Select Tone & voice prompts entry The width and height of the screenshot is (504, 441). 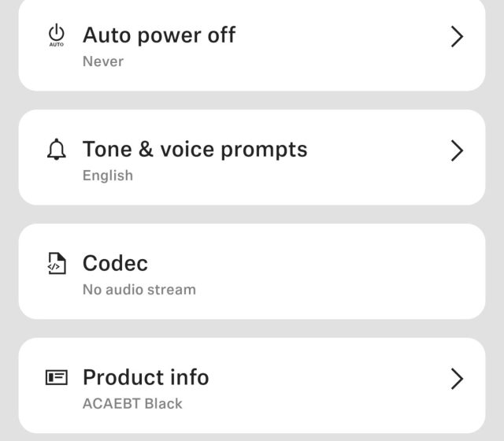point(195,150)
